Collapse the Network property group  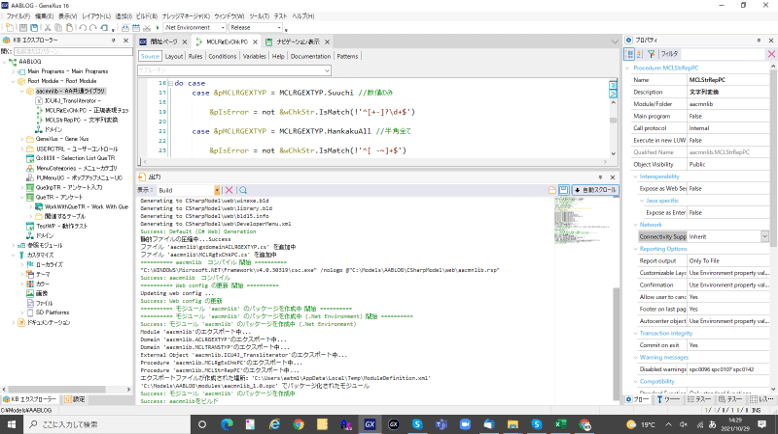tap(635, 225)
